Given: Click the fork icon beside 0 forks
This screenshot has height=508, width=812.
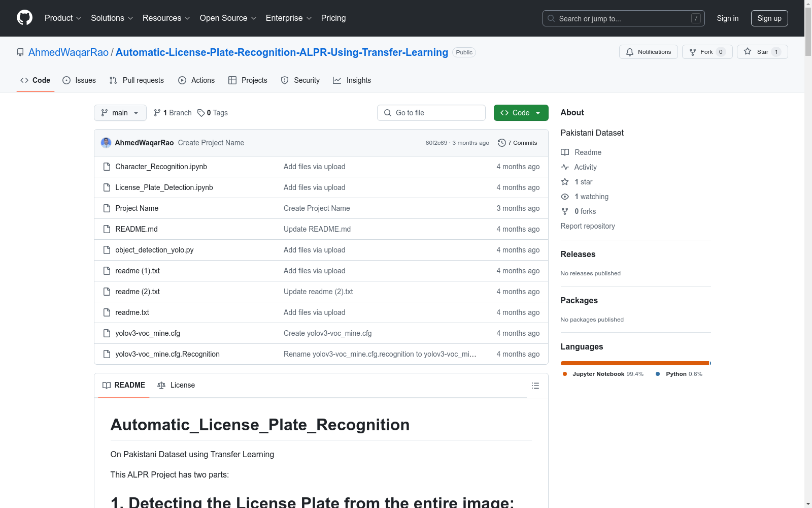Looking at the screenshot, I should point(565,211).
